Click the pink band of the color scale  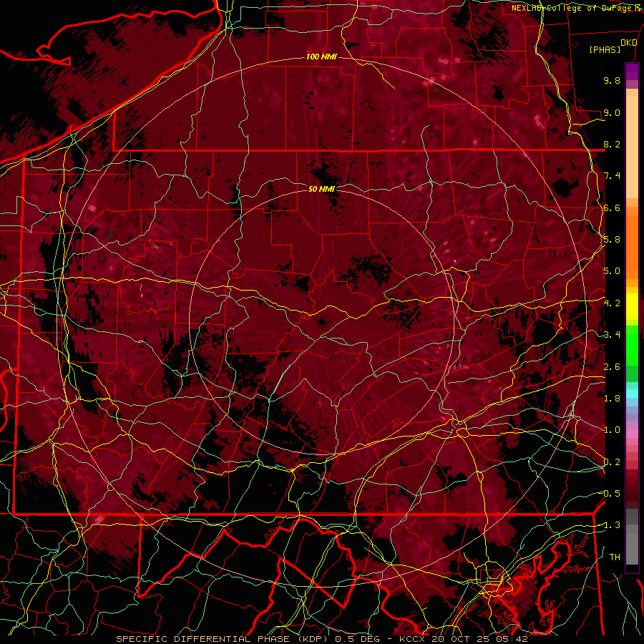coord(632,434)
